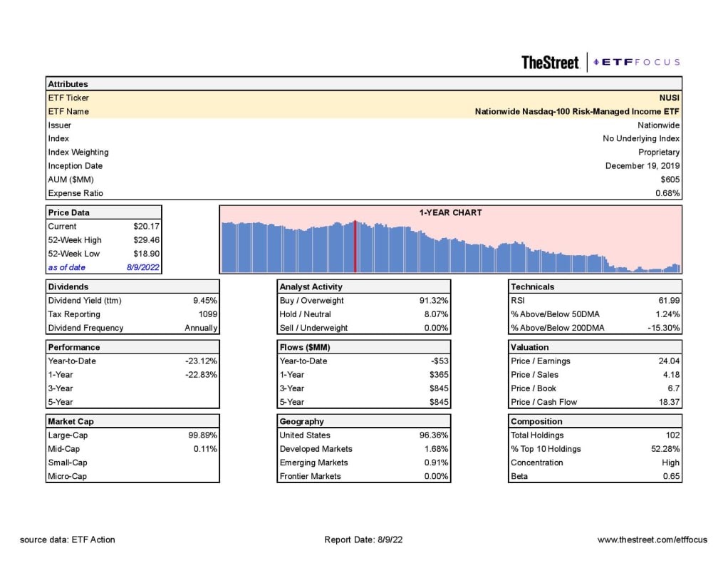Select the source data: ETF Action footer text
The width and height of the screenshot is (728, 563).
click(68, 539)
